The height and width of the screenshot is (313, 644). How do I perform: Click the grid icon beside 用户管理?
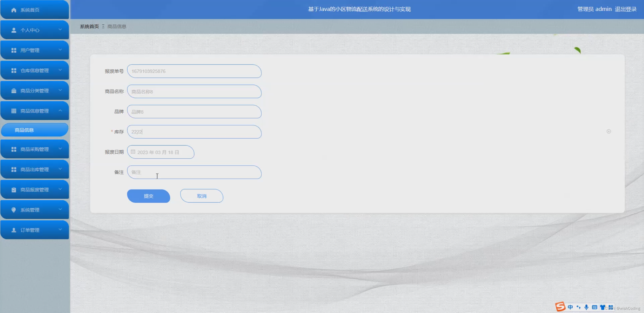coord(14,50)
